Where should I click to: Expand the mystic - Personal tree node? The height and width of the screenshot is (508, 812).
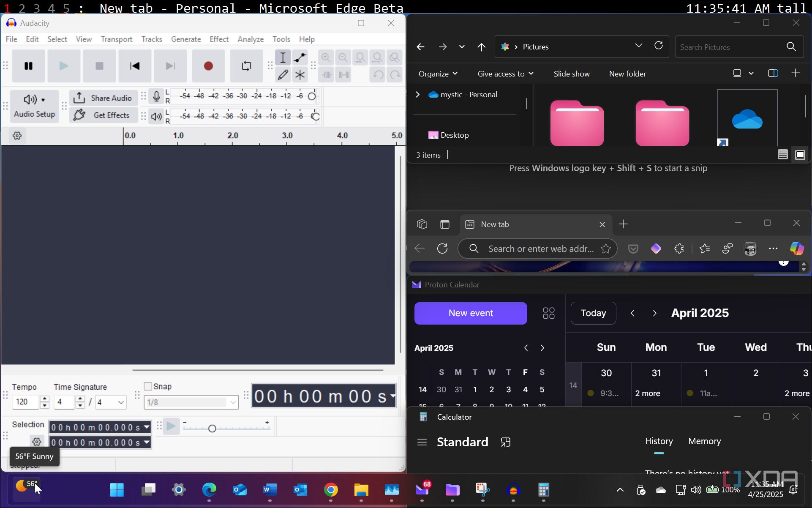(417, 95)
